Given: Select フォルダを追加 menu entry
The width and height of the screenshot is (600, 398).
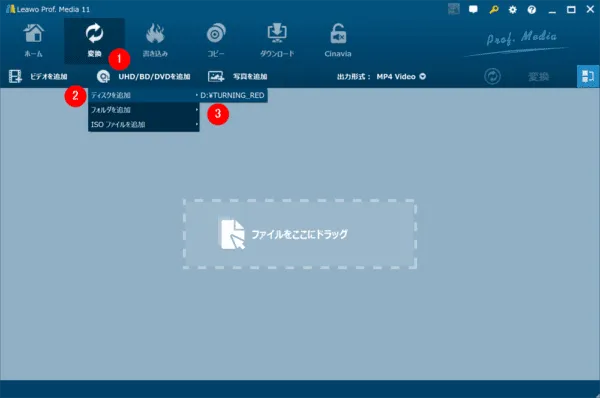Looking at the screenshot, I should [x=143, y=110].
